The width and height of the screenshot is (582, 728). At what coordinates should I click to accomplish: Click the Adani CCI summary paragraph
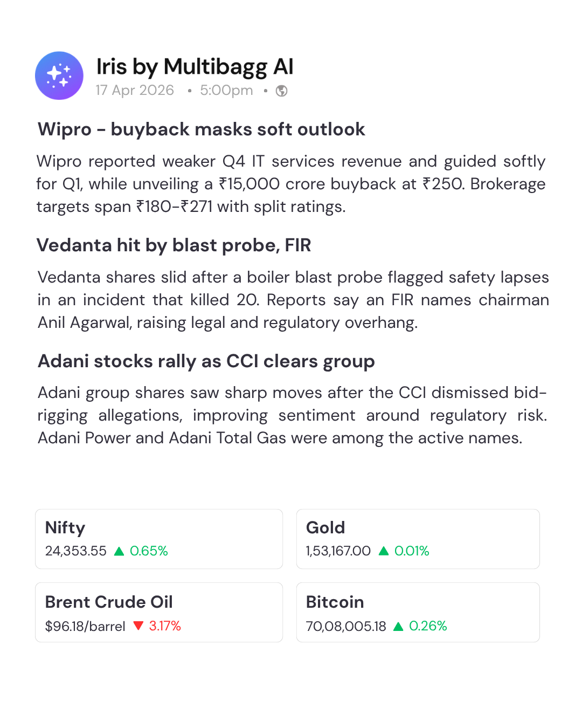tap(292, 415)
